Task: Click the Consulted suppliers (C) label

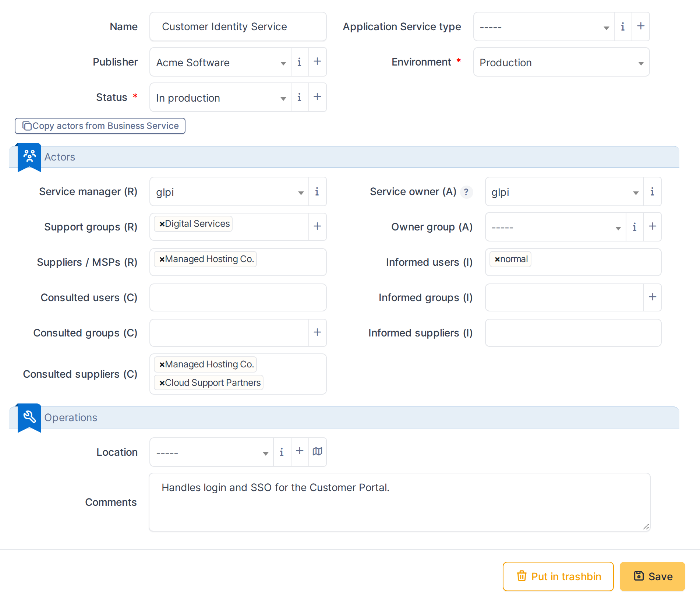Action: (80, 374)
